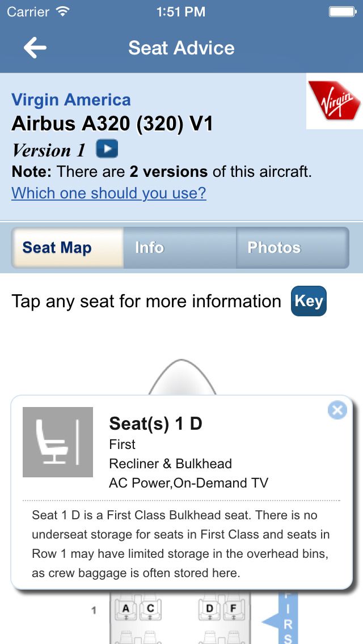Select seat 1F on the map
This screenshot has width=363, height=644.
coord(233,609)
